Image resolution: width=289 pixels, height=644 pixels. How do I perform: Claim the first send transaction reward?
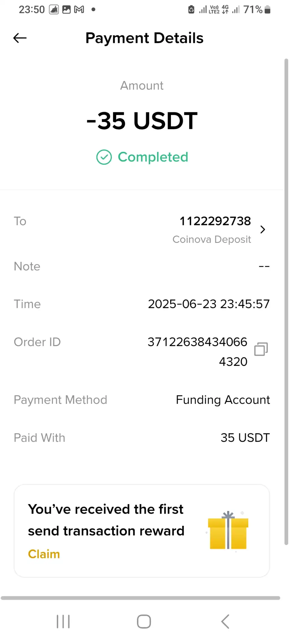pyautogui.click(x=44, y=554)
